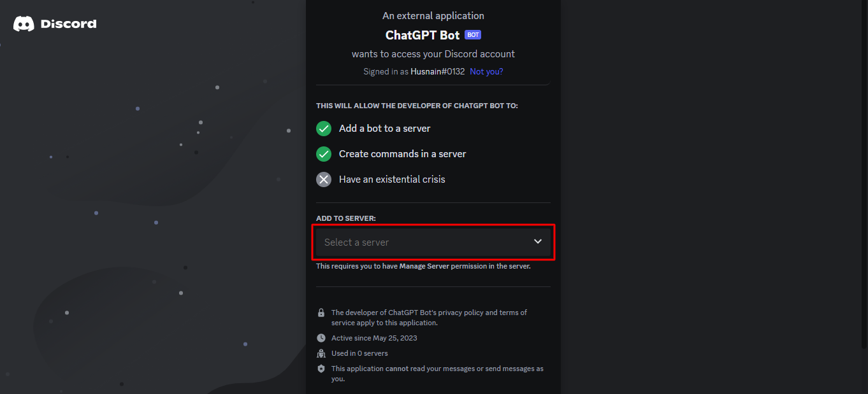Click the "Active since May 25, 2023" text
The width and height of the screenshot is (868, 394).
[x=374, y=338]
